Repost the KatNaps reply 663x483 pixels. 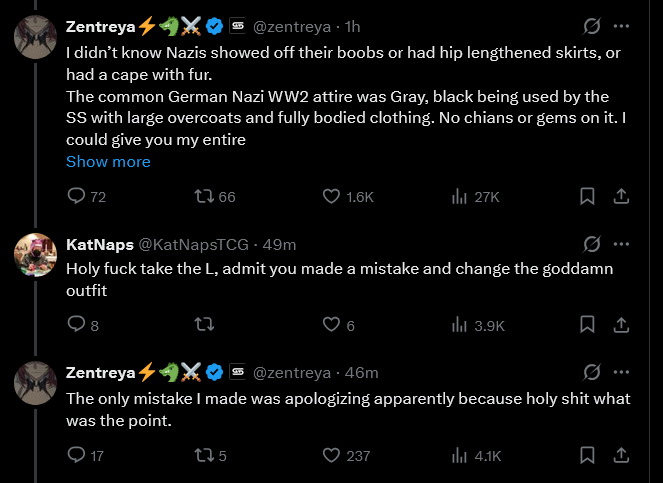click(204, 324)
